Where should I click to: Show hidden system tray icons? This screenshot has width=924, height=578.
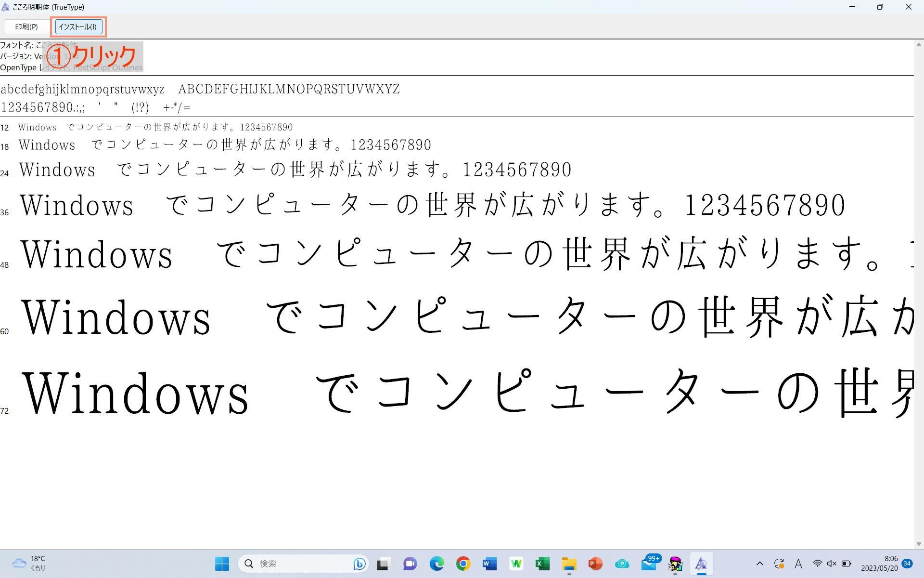coord(760,564)
